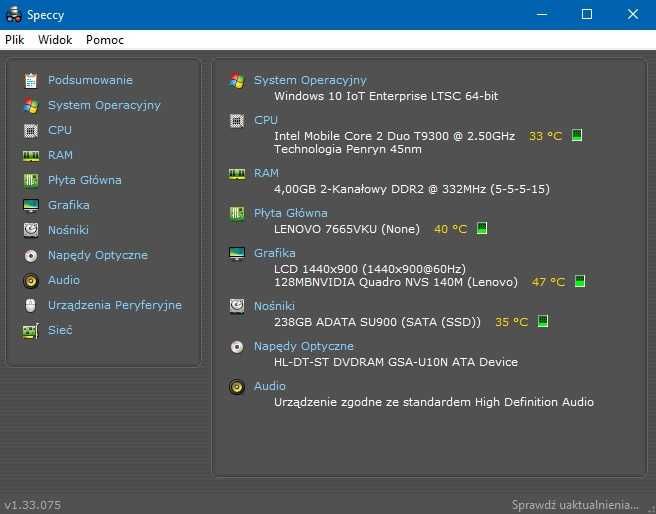Click the CPU chip icon in summary panel
The height and width of the screenshot is (514, 656).
pyautogui.click(x=237, y=120)
